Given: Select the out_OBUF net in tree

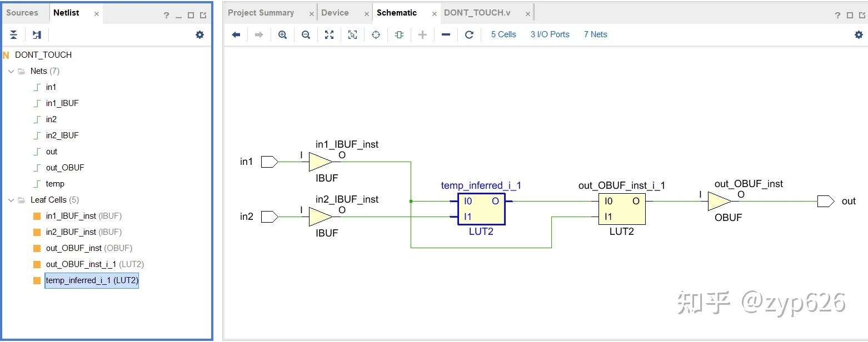Looking at the screenshot, I should (65, 168).
